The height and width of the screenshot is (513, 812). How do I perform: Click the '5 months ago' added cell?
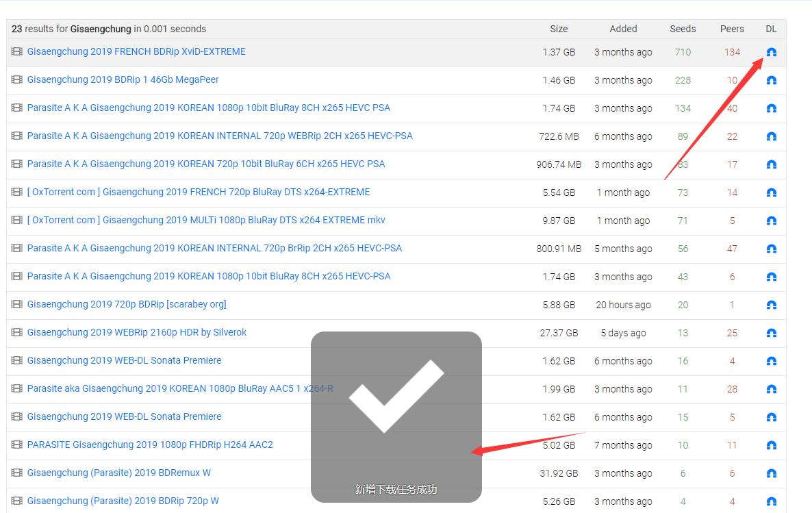[623, 249]
